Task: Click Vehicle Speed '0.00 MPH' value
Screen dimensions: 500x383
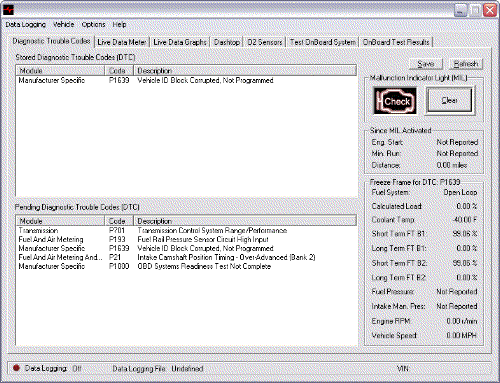Action: point(462,335)
